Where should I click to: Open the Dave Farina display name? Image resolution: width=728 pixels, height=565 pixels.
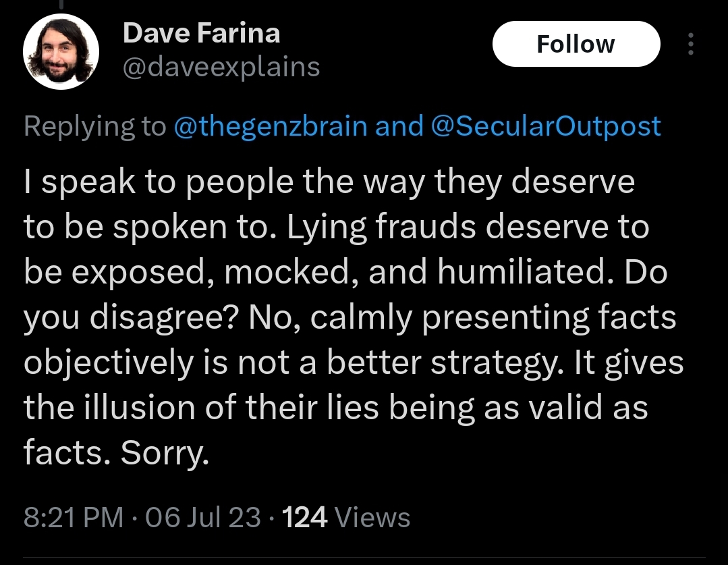[202, 33]
